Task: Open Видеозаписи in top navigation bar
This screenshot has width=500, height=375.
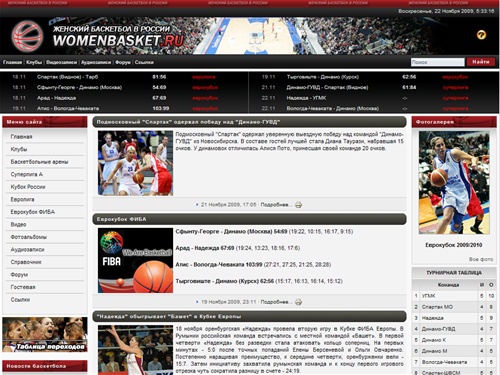Action: 62,62
